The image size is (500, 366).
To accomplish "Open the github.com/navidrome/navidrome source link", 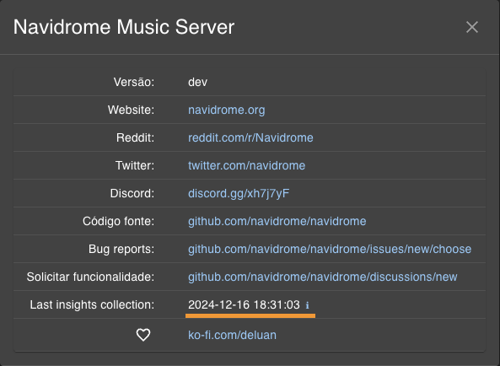I will click(x=277, y=221).
